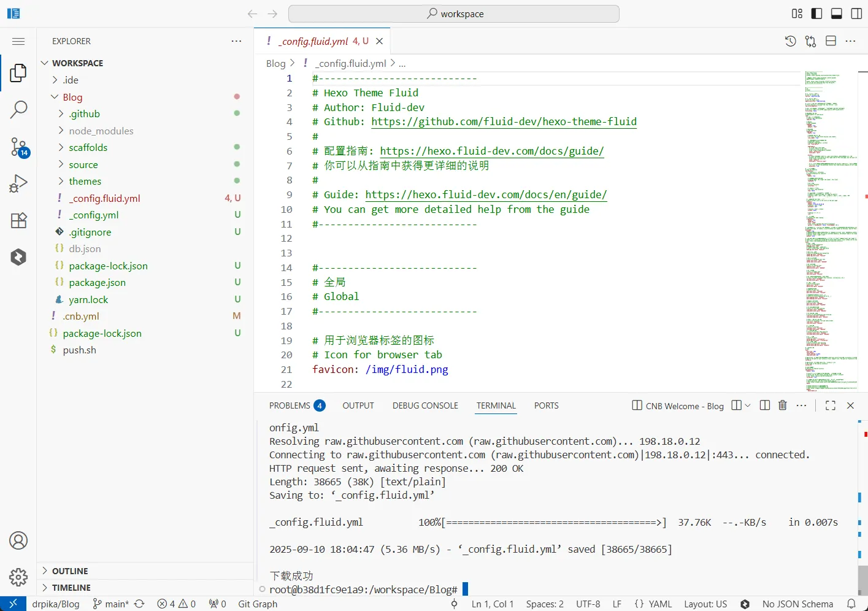Open the Explorer view in activity bar

click(x=18, y=73)
